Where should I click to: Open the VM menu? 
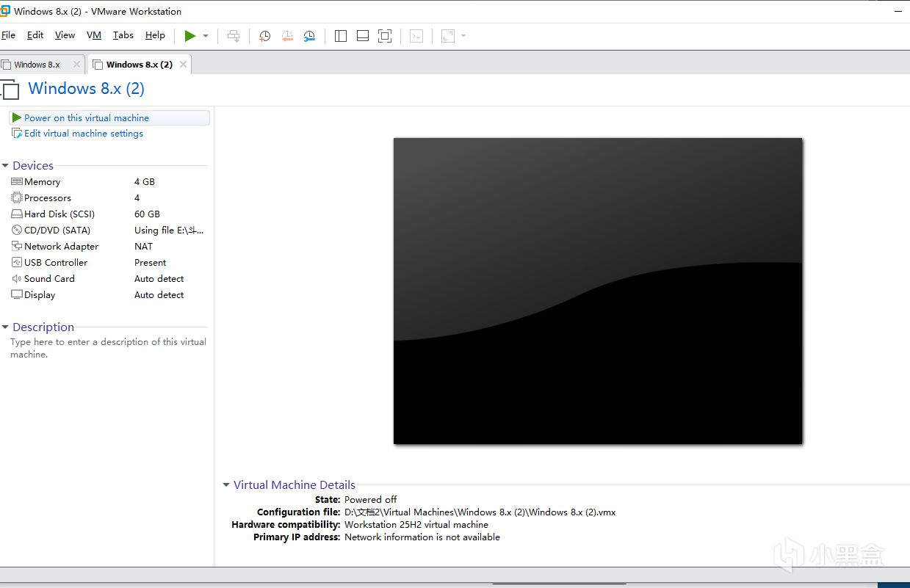(x=94, y=35)
